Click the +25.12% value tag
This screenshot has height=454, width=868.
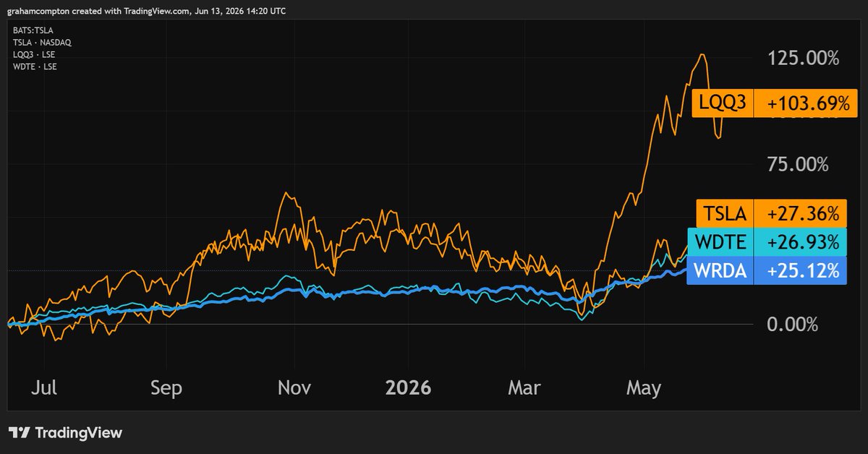point(801,270)
